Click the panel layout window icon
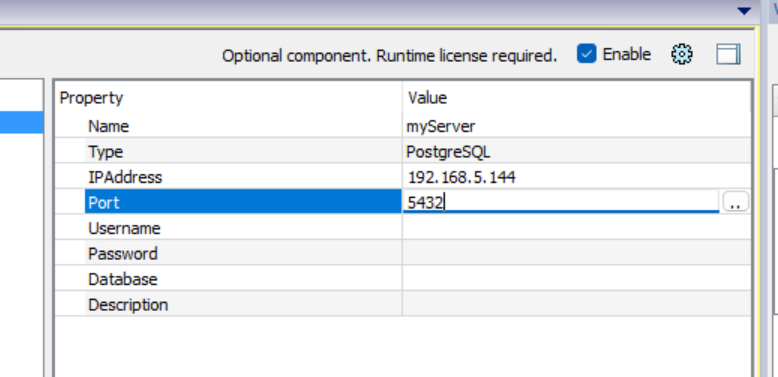 [728, 54]
